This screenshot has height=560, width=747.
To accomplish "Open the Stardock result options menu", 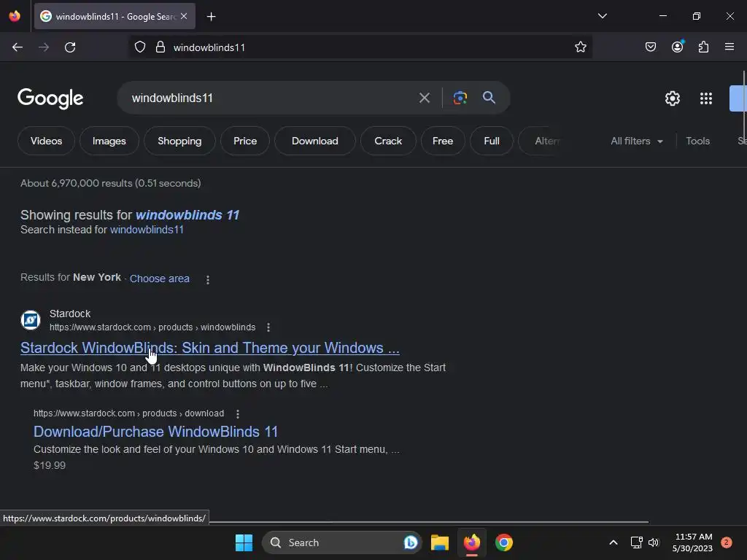I will click(x=268, y=327).
